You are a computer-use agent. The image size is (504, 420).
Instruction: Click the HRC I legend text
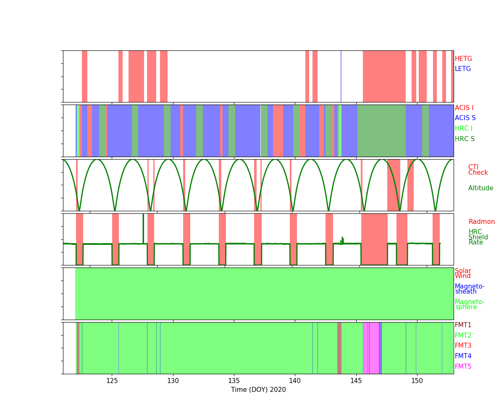[x=463, y=129]
